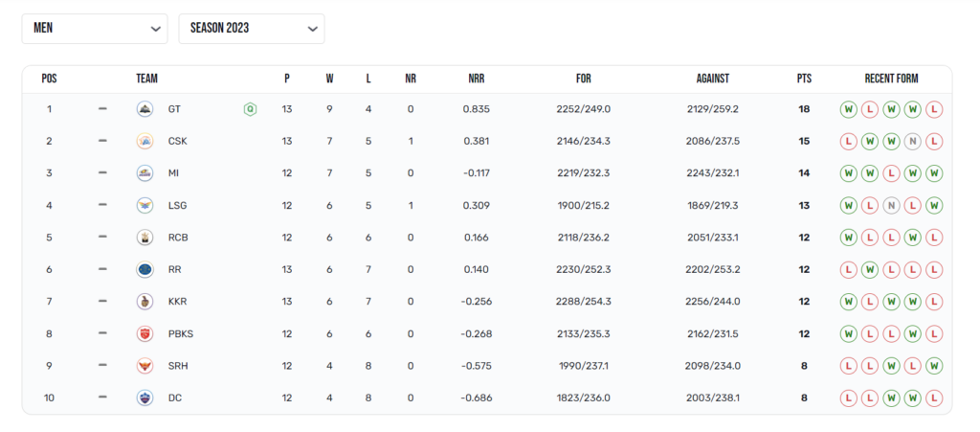Click the CSK team logo
This screenshot has height=432, width=980.
145,142
